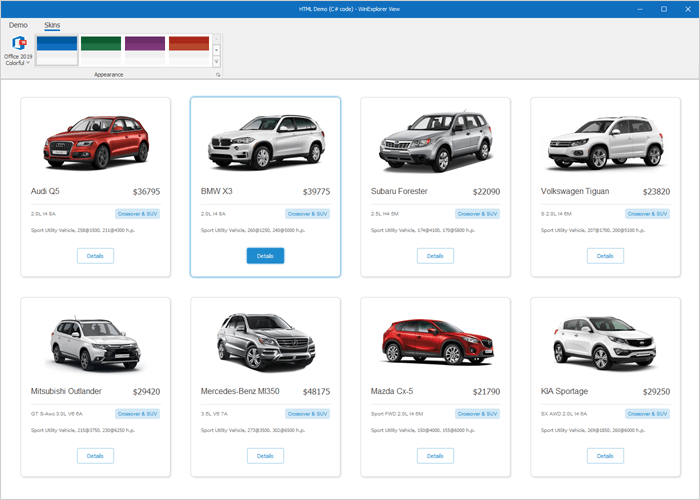Maximize the WinExplorer View window
Viewport: 700px width, 500px height.
(x=664, y=9)
